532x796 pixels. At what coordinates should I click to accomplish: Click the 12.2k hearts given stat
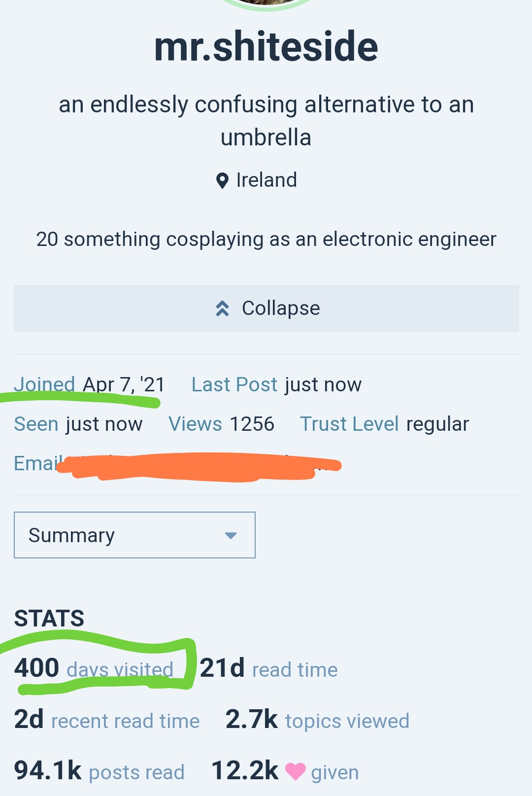tap(285, 771)
